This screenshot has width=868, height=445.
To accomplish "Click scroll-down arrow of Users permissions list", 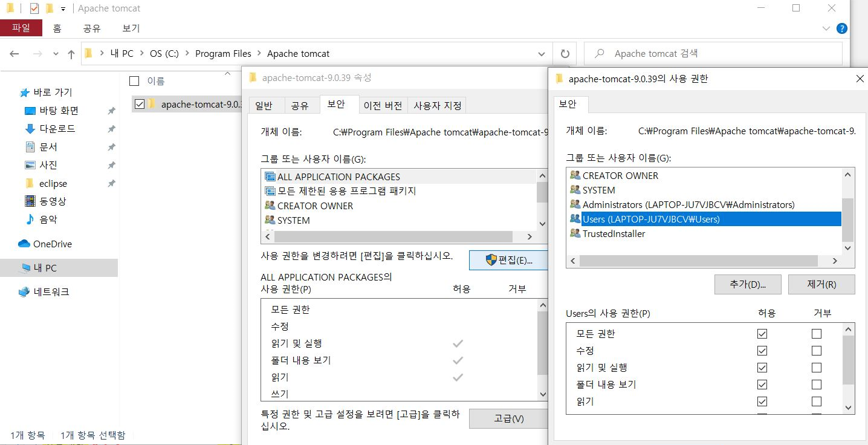I will point(848,408).
